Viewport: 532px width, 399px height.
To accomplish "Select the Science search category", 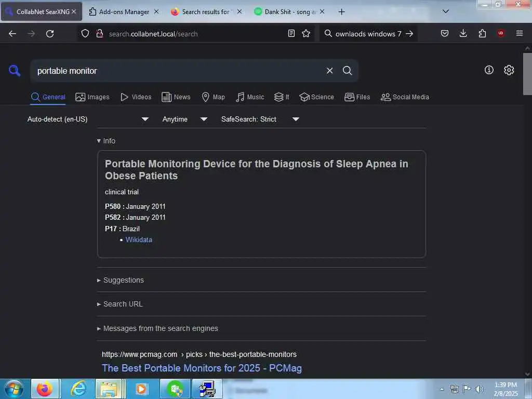I will (x=316, y=97).
